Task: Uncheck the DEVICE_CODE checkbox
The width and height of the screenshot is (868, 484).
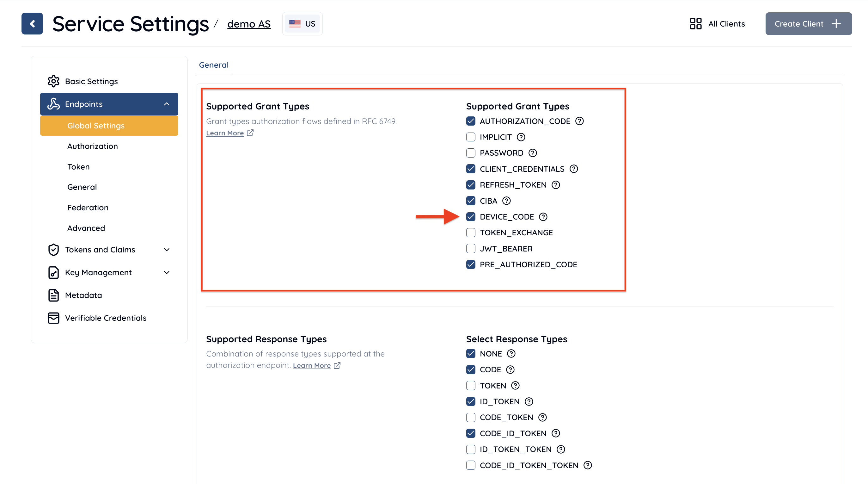Action: pos(470,217)
